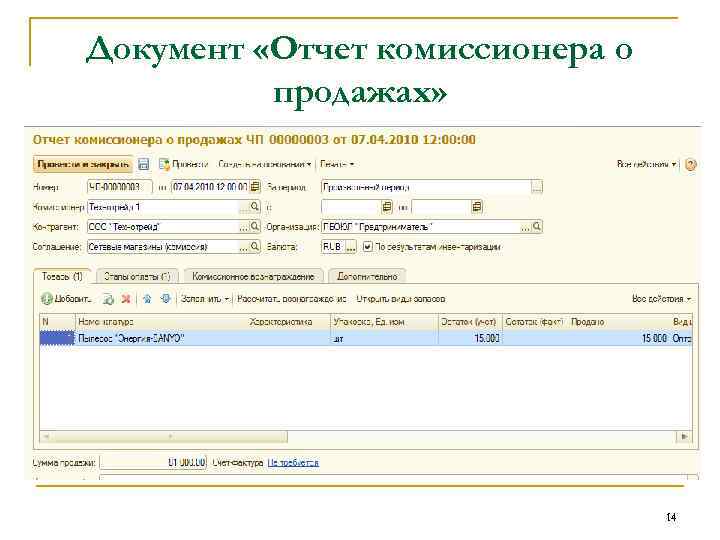Click the Добавить text button
This screenshot has height=540, width=720.
73,299
